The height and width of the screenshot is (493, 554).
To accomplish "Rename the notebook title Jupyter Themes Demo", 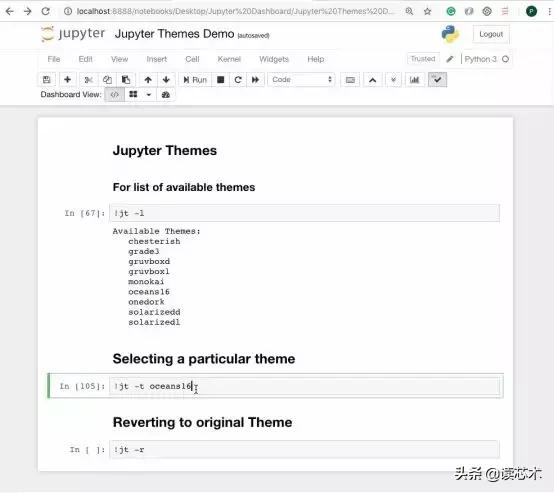I will coord(174,34).
